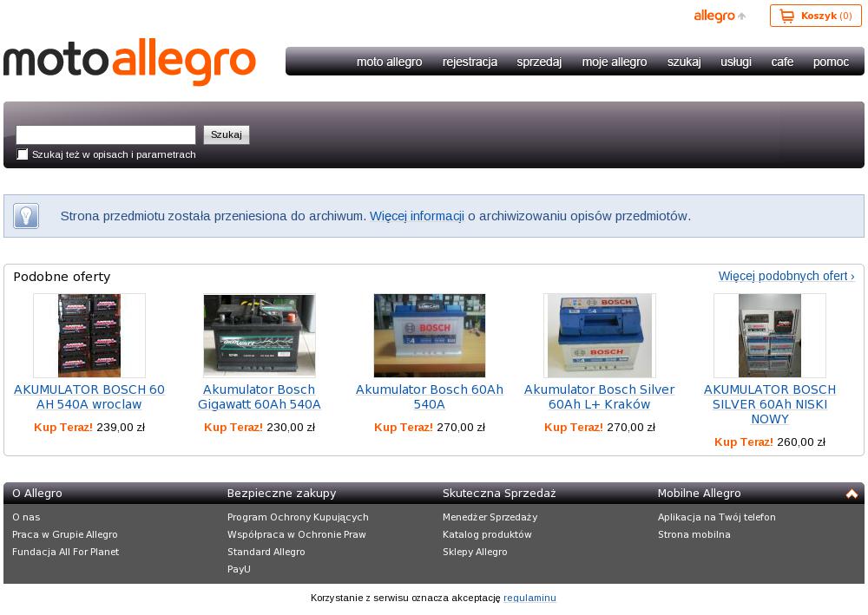The width and height of the screenshot is (868, 615).
Task: Open the O nas footer link
Action: point(26,517)
